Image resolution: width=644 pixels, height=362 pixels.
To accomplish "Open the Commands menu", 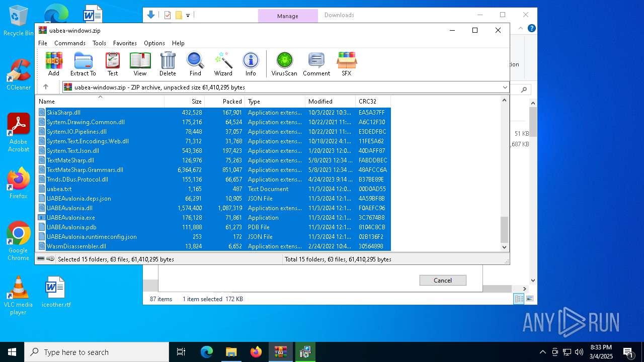I will (x=70, y=43).
